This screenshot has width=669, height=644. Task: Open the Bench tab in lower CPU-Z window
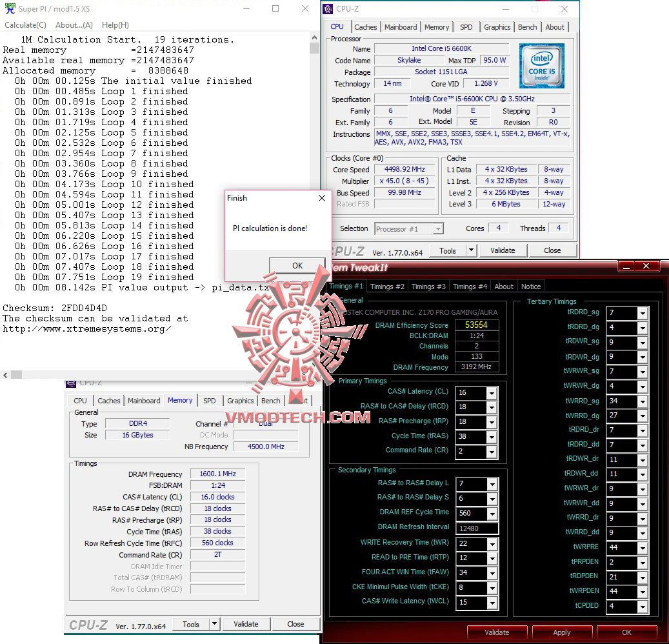point(270,401)
